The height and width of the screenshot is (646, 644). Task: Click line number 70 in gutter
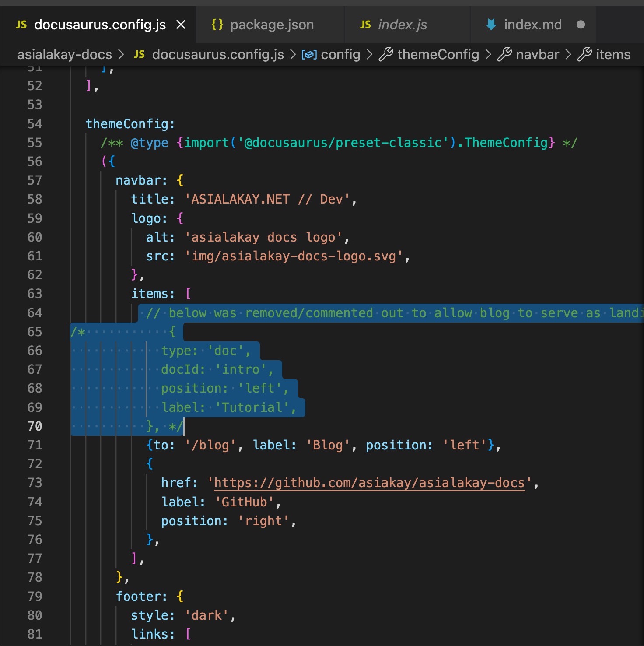(x=35, y=426)
